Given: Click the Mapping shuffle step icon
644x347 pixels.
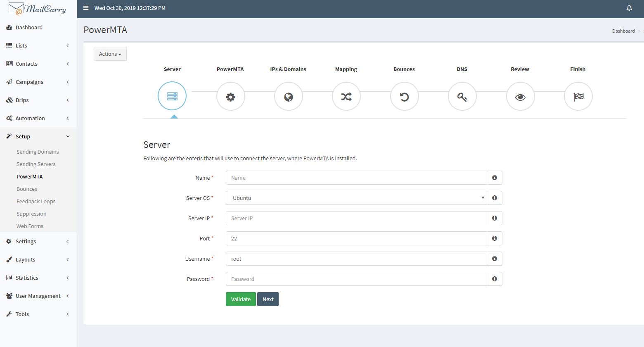Looking at the screenshot, I should pyautogui.click(x=346, y=97).
